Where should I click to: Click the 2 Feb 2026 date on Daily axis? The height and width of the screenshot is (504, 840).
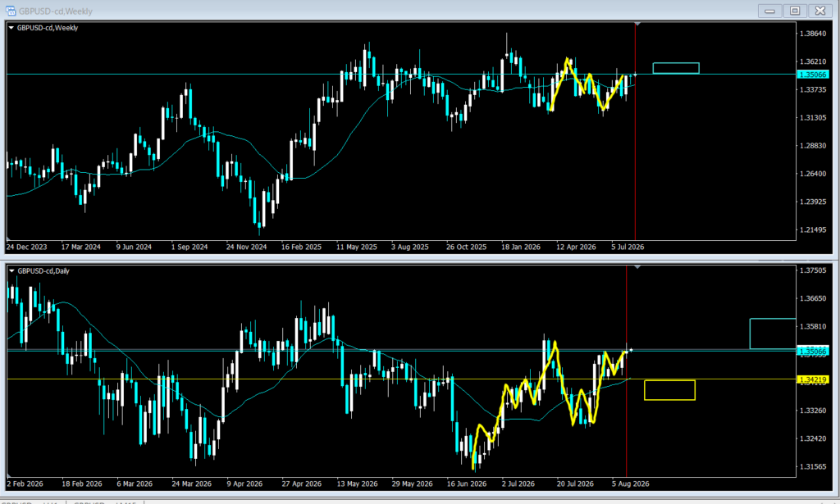(x=25, y=484)
